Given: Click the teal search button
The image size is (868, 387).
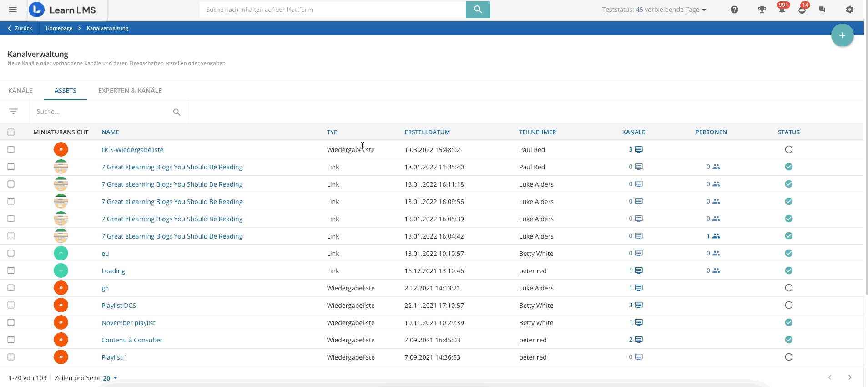Looking at the screenshot, I should pos(478,10).
